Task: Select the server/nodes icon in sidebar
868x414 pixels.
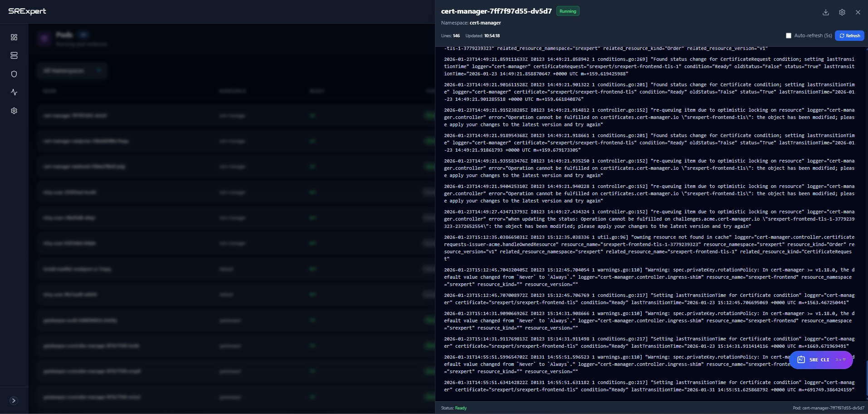Action: (x=14, y=55)
